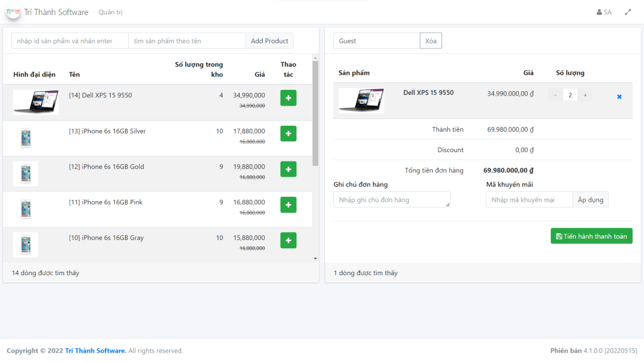Click the price 34,990,000 for Dell XPS
Screen dimensions: 644x362
249,96
